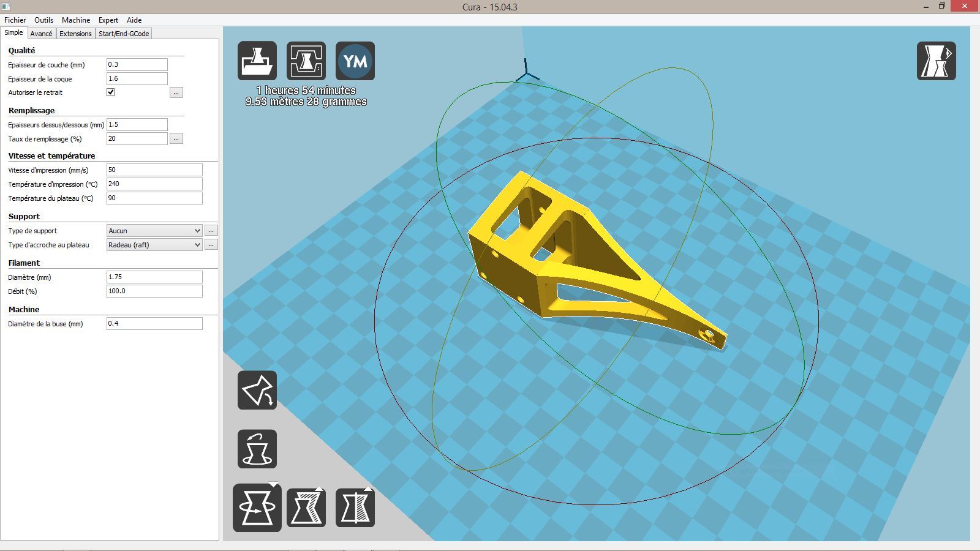Select the Rotate tool icon
Screen dimensions: 980x551
coord(257,508)
